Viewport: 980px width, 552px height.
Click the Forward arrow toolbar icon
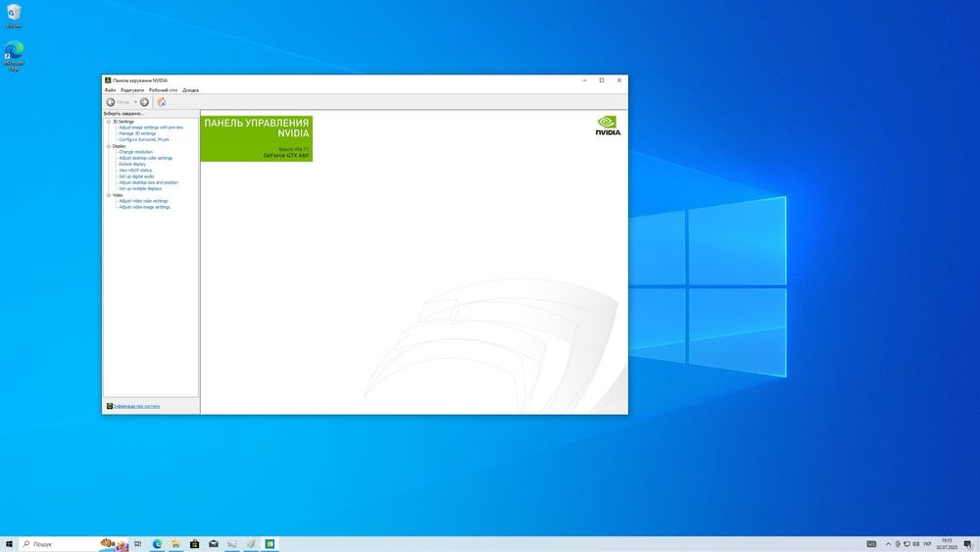tap(144, 102)
